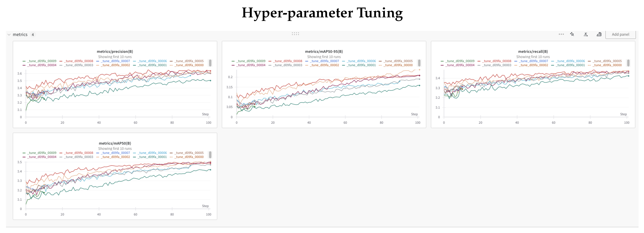
Task: Click the metrics section title
Action: pyautogui.click(x=20, y=34)
